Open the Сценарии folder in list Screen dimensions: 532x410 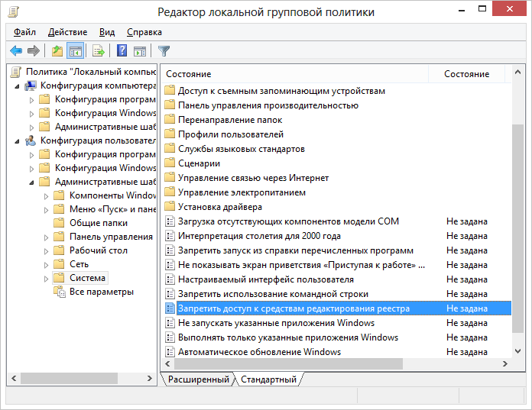(199, 163)
